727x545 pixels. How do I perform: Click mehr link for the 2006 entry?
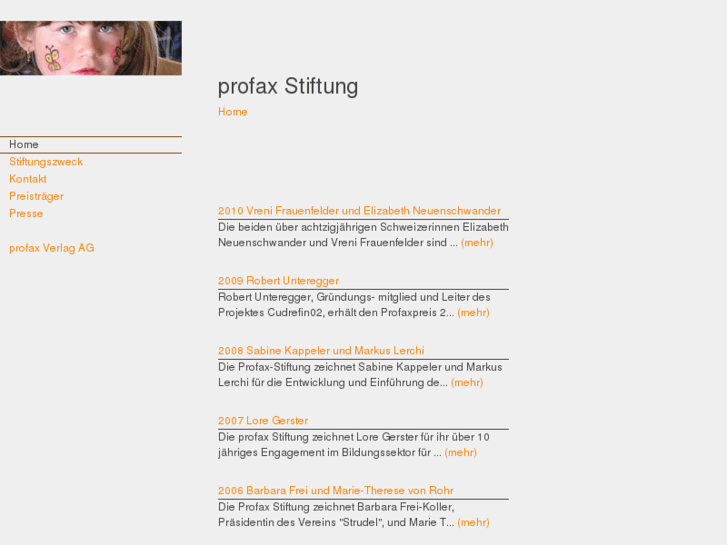473,522
